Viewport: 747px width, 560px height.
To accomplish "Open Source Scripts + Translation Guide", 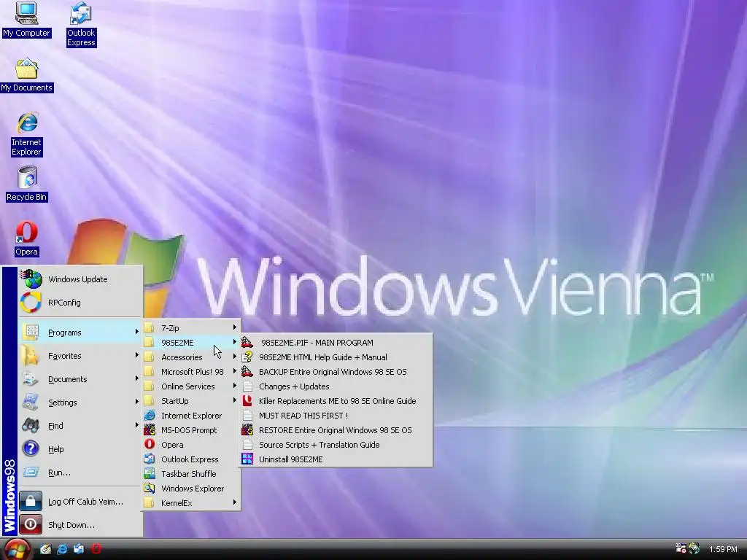I will [336, 445].
